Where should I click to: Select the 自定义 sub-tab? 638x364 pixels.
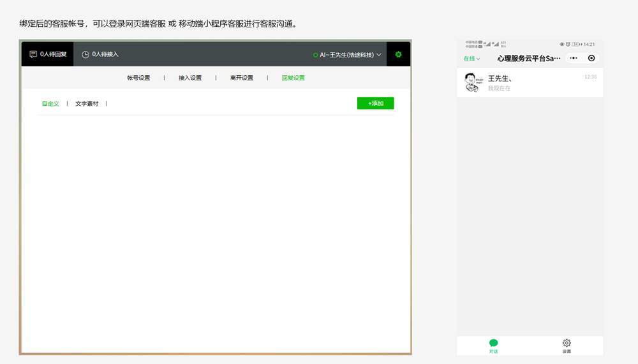[x=50, y=104]
